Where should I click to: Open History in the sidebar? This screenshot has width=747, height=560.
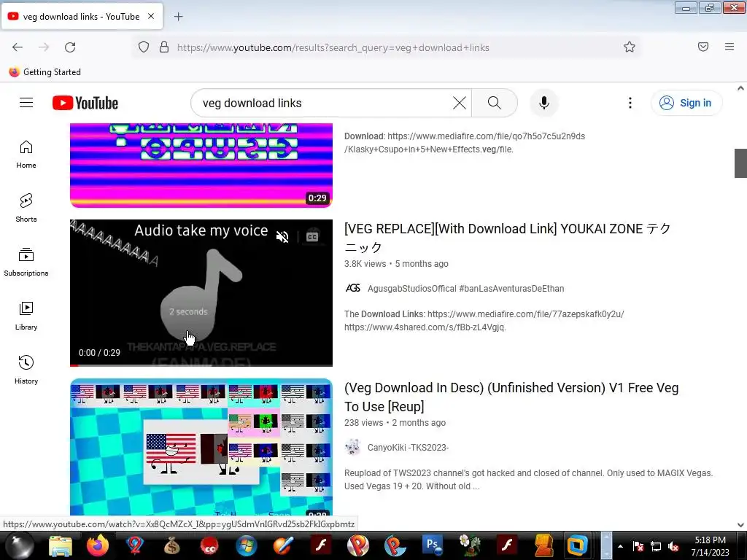[x=26, y=370]
